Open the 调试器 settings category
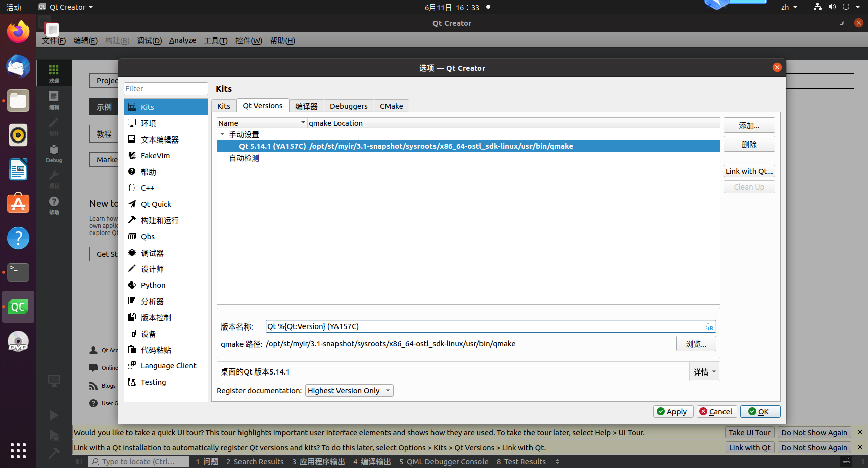 (x=166, y=253)
